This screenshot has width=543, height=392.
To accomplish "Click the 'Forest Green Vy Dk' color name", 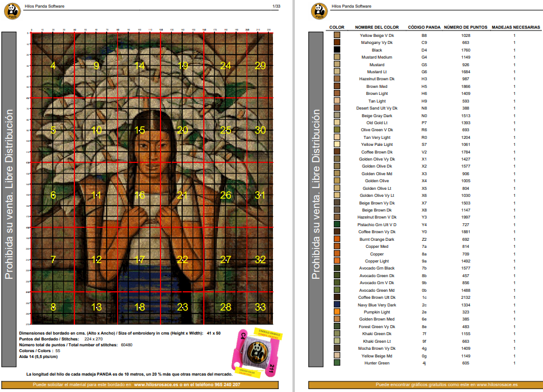I will [377, 326].
